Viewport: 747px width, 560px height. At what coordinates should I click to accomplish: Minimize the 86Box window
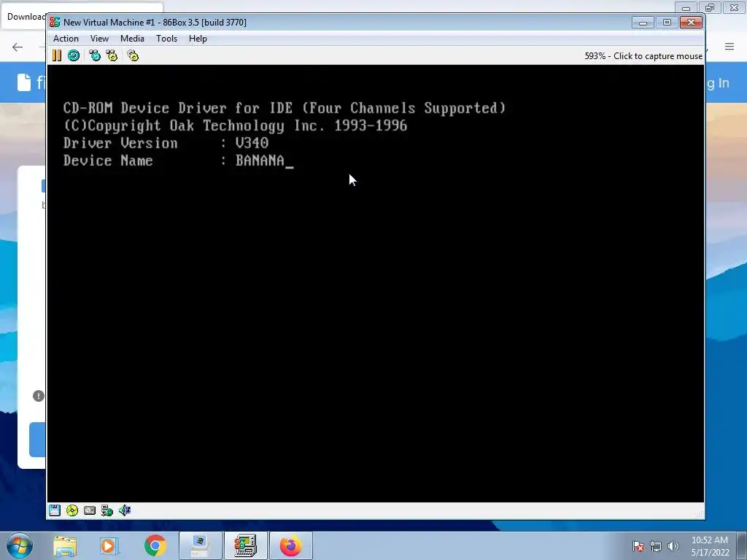click(643, 23)
